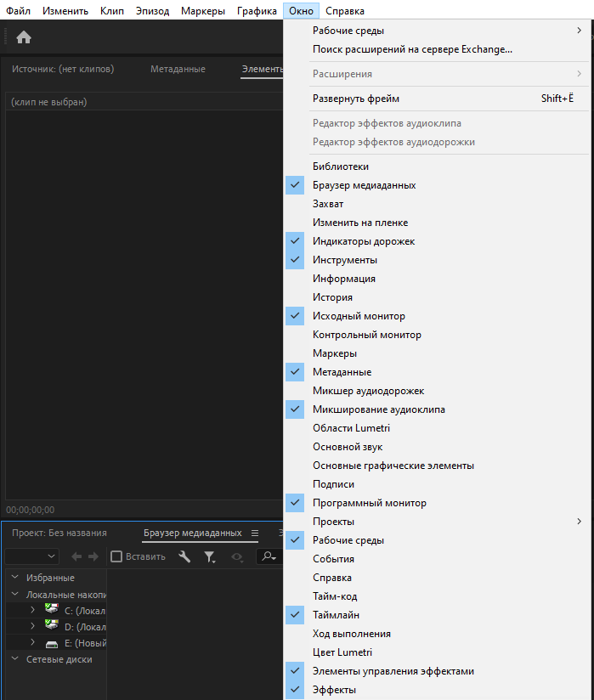Screen dimensions: 594x700
Task: Collapse Локальные накопители tree node
Action: pos(14,594)
